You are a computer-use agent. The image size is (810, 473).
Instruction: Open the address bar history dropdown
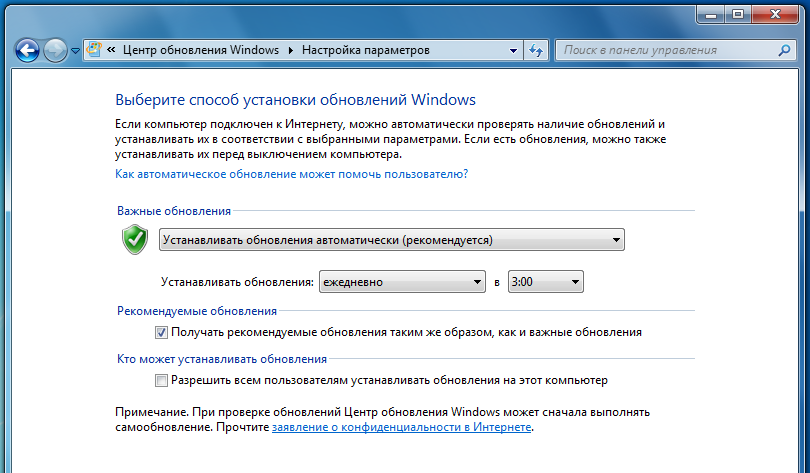[513, 51]
